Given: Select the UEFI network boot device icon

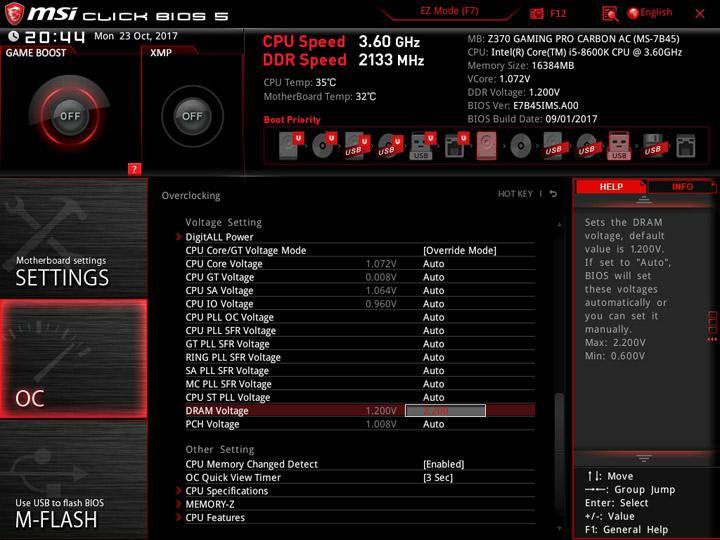Looking at the screenshot, I should coord(456,146).
